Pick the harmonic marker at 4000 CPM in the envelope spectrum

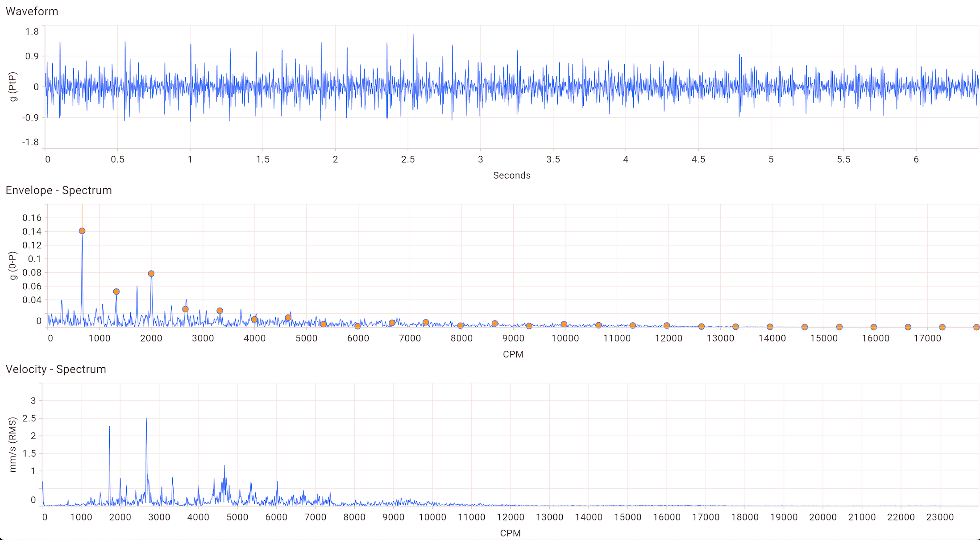(254, 320)
